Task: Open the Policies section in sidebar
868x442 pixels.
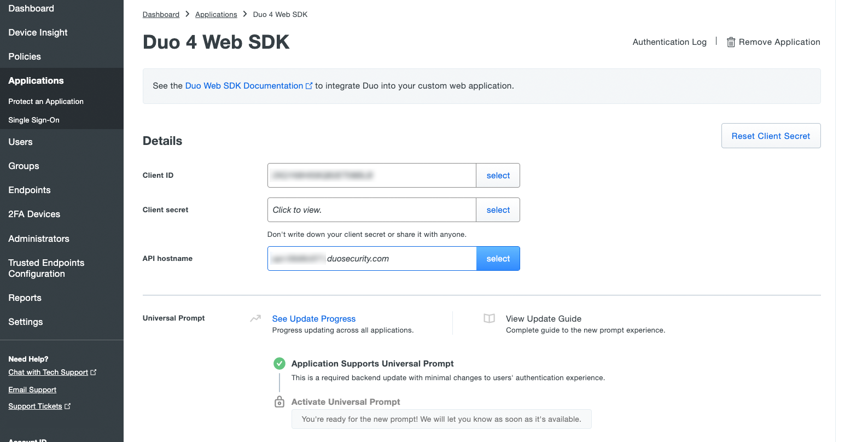Action: (x=25, y=56)
